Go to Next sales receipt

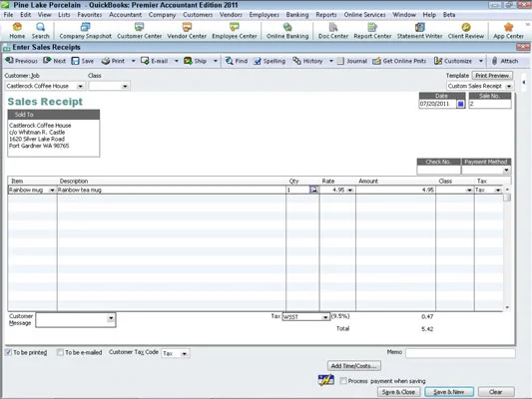(54, 61)
